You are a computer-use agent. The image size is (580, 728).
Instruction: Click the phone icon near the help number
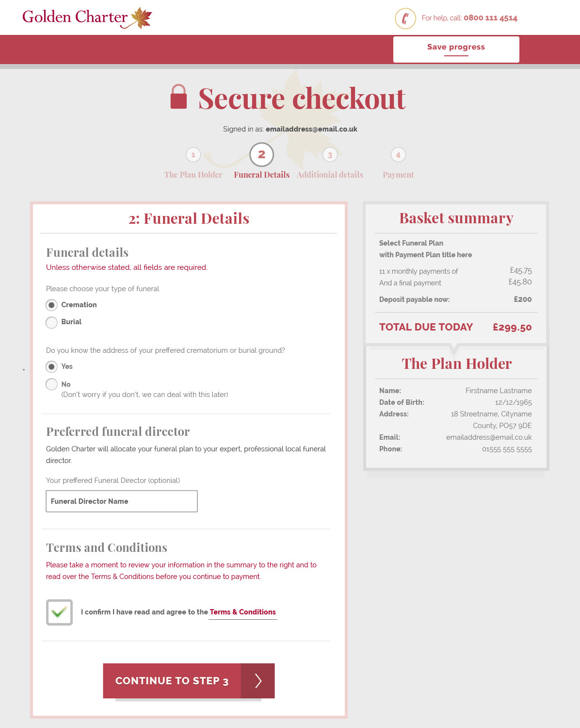[405, 18]
